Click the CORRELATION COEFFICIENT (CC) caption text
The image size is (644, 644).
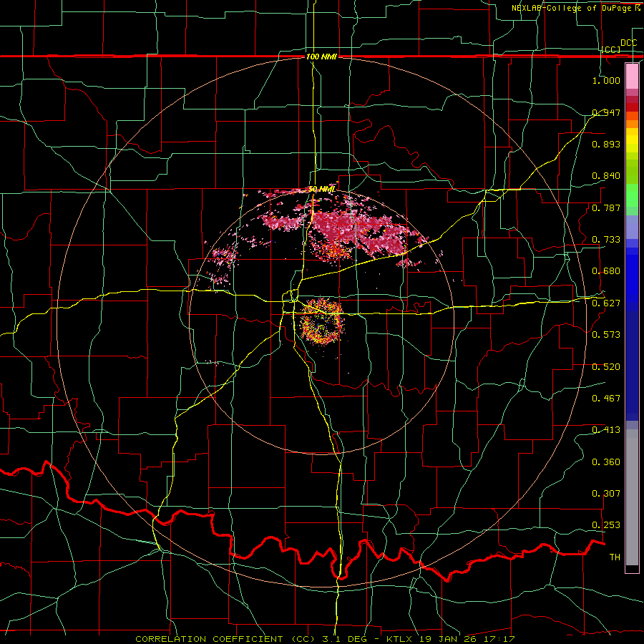[225, 639]
